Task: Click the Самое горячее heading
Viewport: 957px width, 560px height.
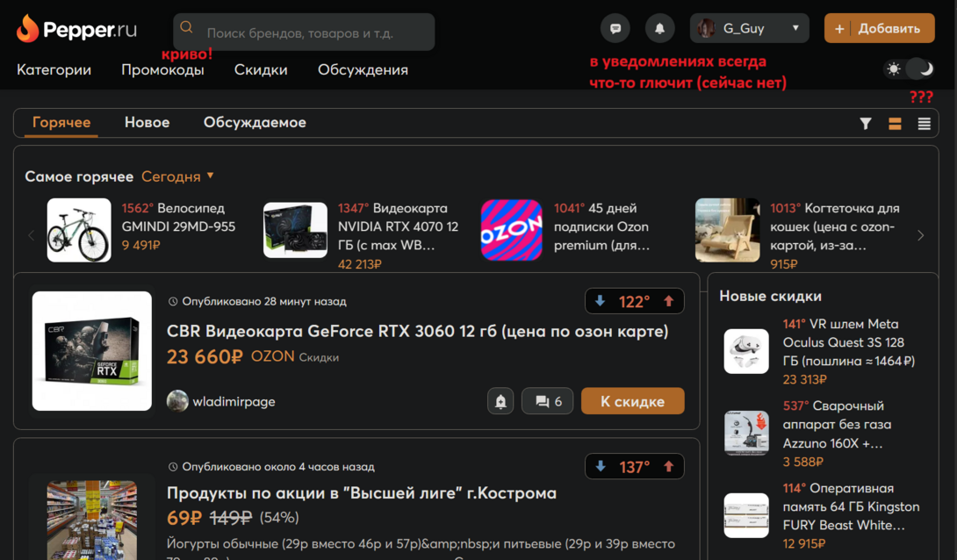Action: tap(79, 176)
